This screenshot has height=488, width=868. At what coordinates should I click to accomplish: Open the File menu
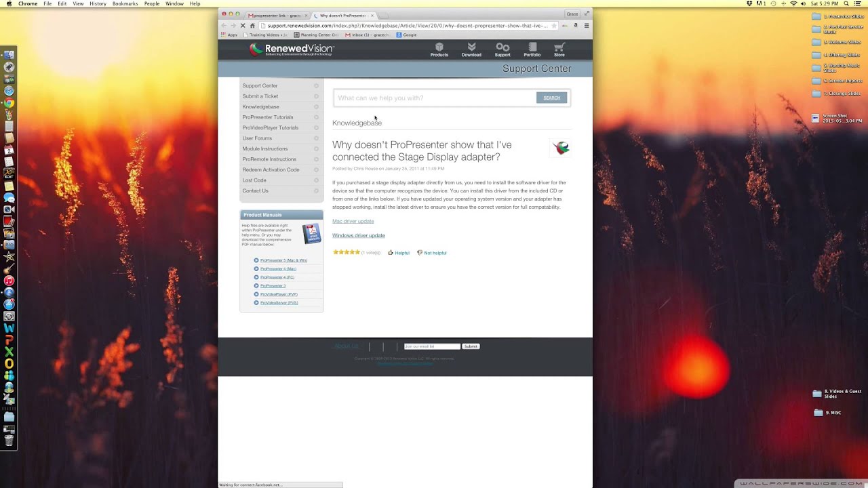[x=47, y=4]
